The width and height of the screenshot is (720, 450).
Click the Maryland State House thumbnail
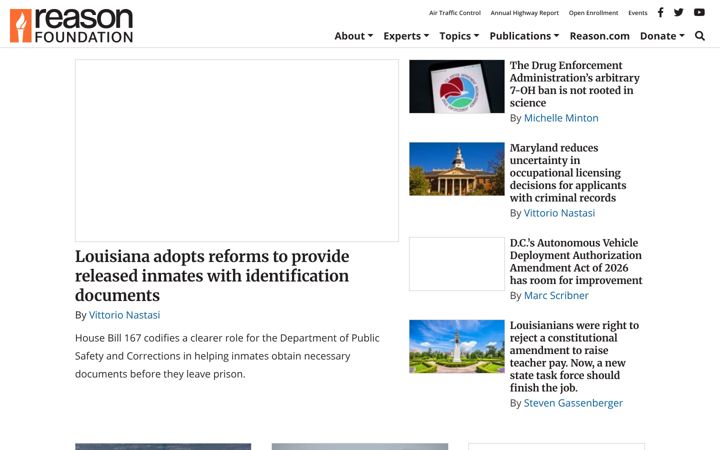pos(457,169)
